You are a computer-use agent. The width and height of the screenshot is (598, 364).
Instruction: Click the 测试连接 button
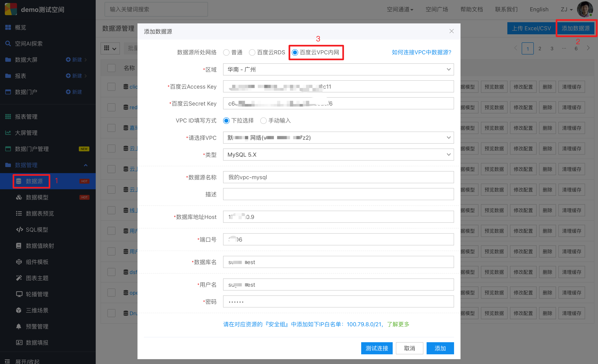click(x=377, y=348)
